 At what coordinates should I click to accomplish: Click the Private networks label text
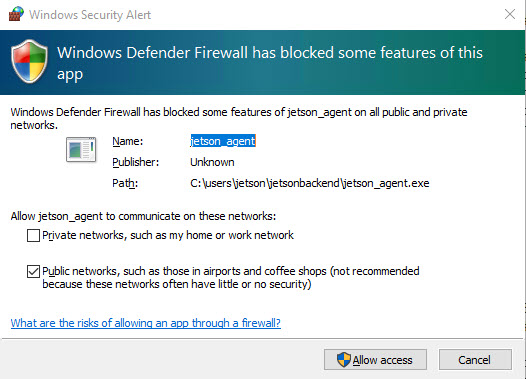tap(168, 235)
